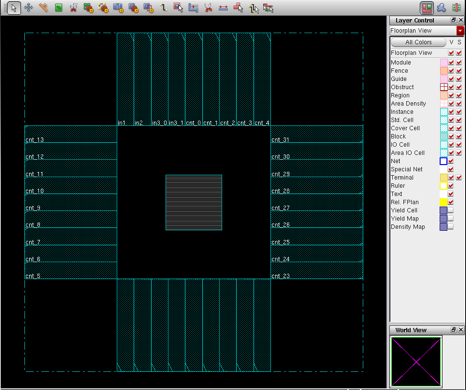Image resolution: width=467 pixels, height=391 pixels.
Task: Click the green-and-red blocks gear icon
Action: coord(88,8)
